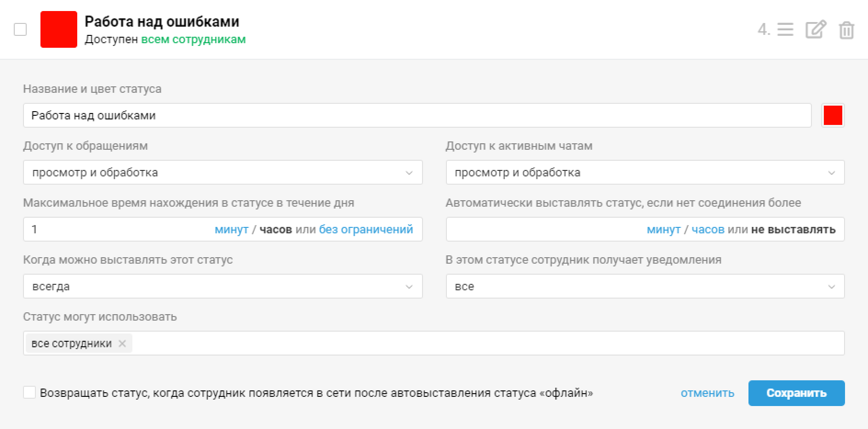Click the все сотрудники tag label
The height and width of the screenshot is (429, 868).
pyautogui.click(x=71, y=344)
